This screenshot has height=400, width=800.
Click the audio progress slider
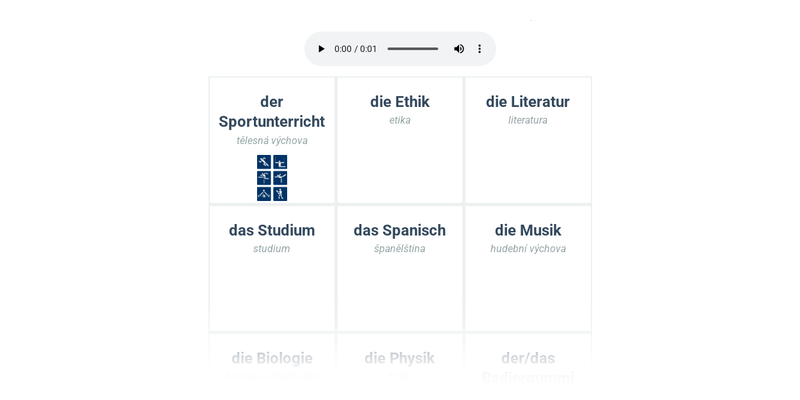(412, 49)
